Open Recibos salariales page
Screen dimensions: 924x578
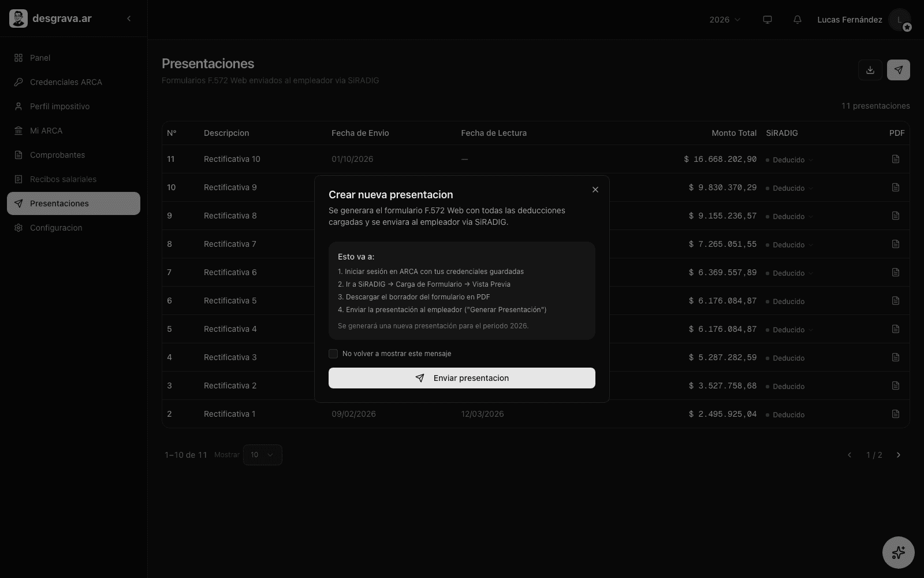click(x=73, y=179)
